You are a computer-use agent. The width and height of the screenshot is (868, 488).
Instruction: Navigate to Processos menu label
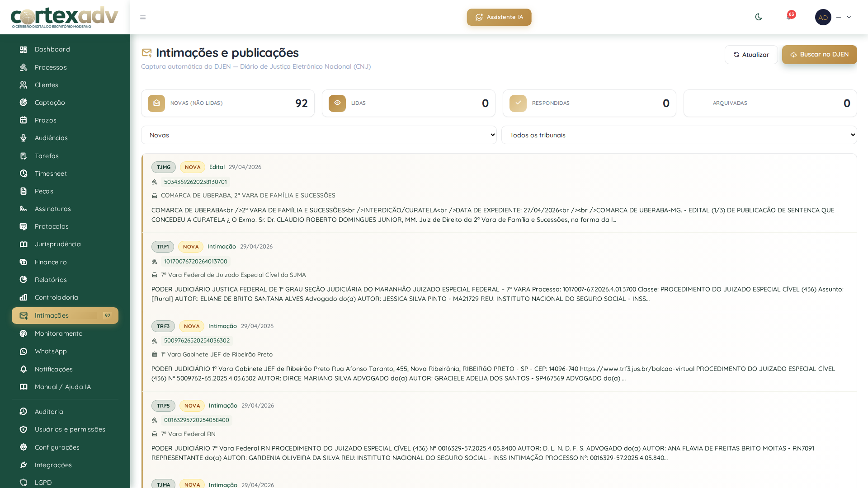tap(51, 67)
